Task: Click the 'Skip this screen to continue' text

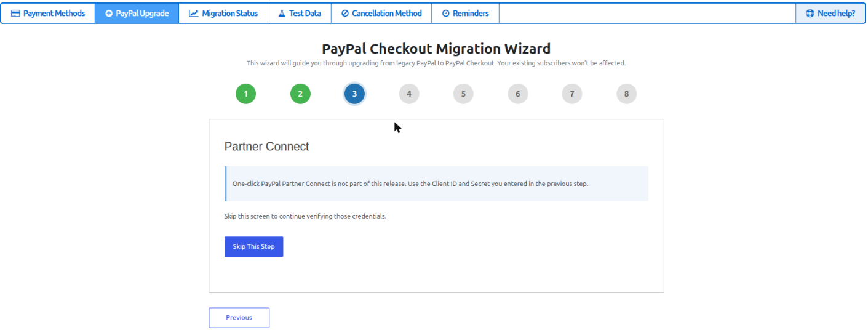Action: (x=305, y=216)
